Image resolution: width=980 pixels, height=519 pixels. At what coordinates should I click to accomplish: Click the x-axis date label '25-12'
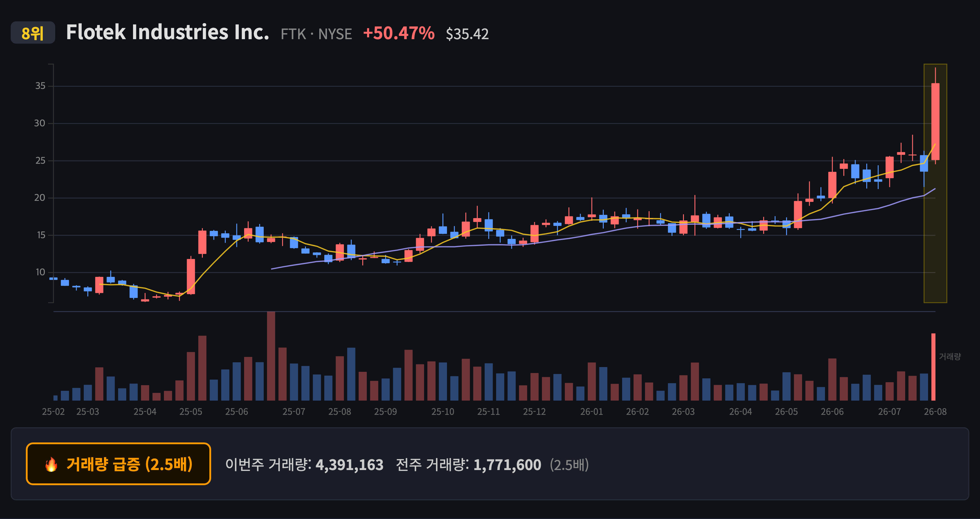[535, 412]
